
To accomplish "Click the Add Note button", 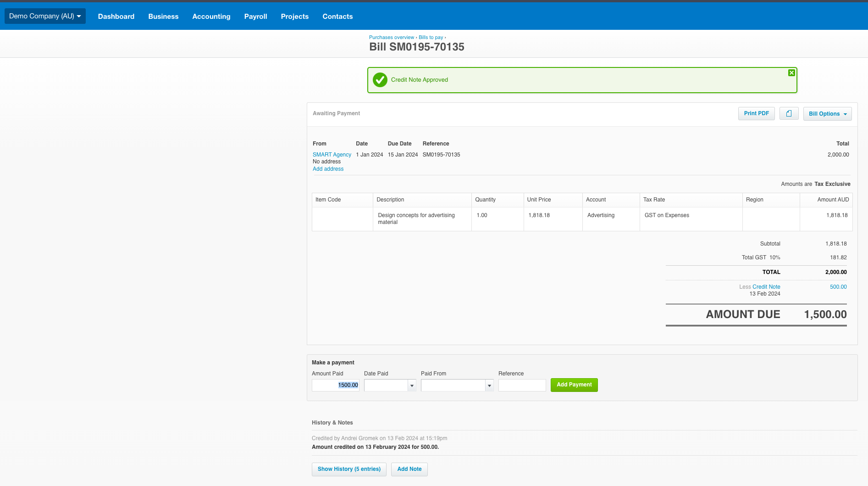I will tap(409, 469).
